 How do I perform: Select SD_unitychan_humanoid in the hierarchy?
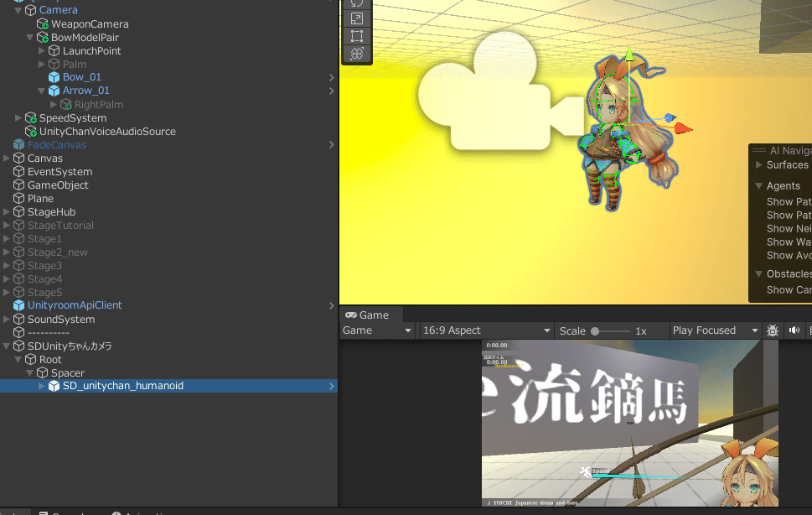point(122,386)
